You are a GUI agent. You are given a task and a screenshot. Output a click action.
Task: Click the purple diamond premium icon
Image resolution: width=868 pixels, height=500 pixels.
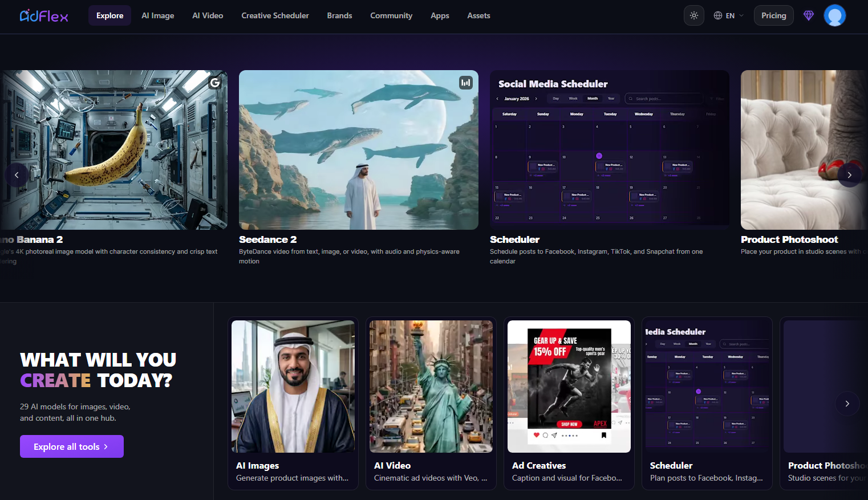[809, 15]
